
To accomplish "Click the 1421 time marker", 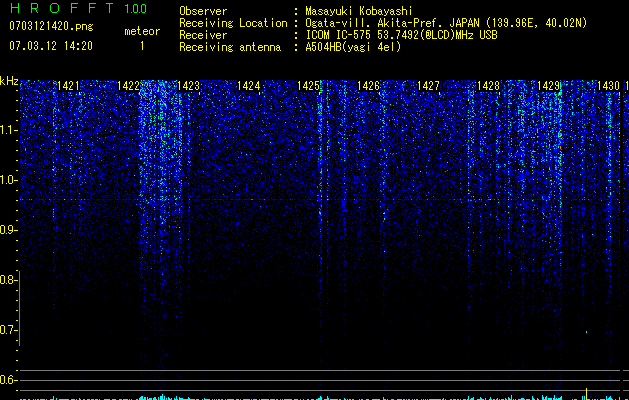I will [68, 86].
